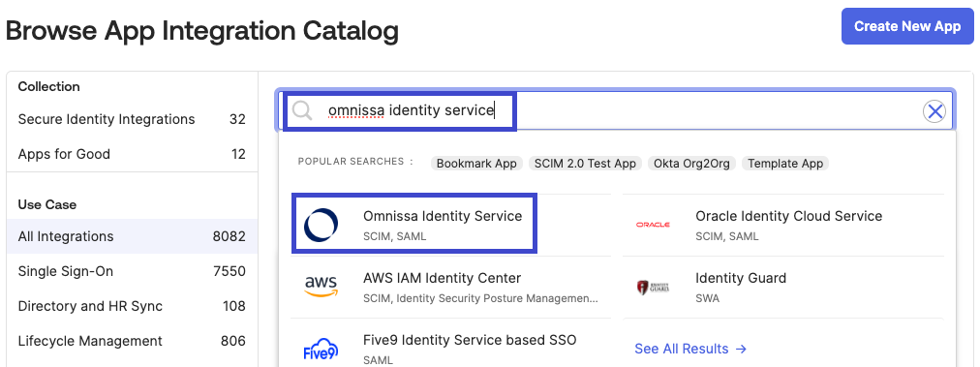This screenshot has width=980, height=367.
Task: Click the AWS logo icon
Action: [x=322, y=286]
